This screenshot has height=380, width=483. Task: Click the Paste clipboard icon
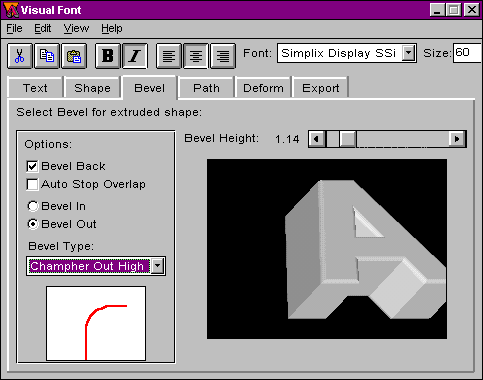pos(74,56)
